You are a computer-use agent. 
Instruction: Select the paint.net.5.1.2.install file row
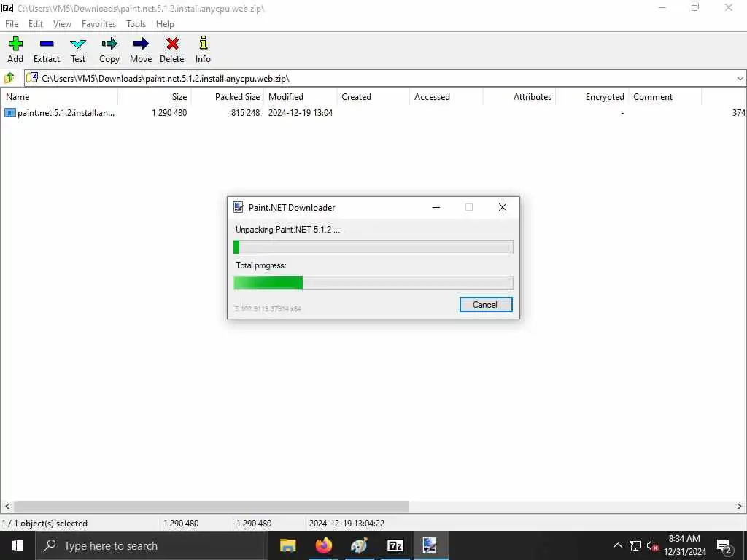click(373, 113)
